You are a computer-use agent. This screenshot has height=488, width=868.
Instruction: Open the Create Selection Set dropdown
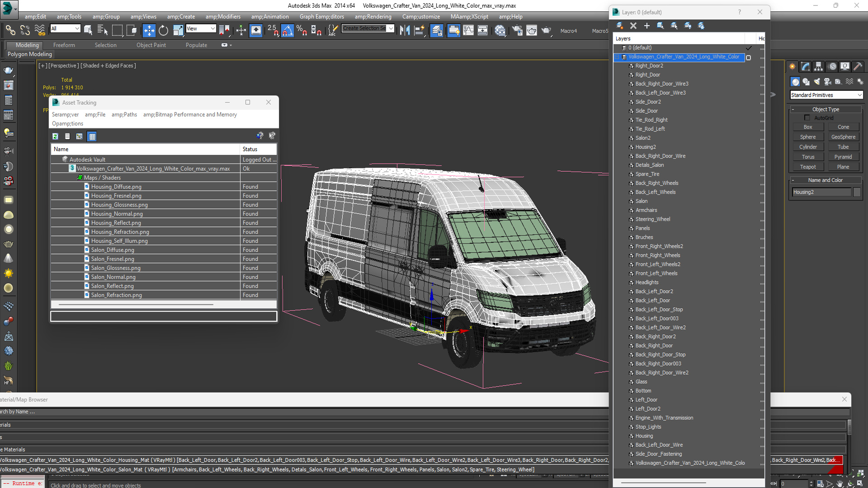point(368,28)
